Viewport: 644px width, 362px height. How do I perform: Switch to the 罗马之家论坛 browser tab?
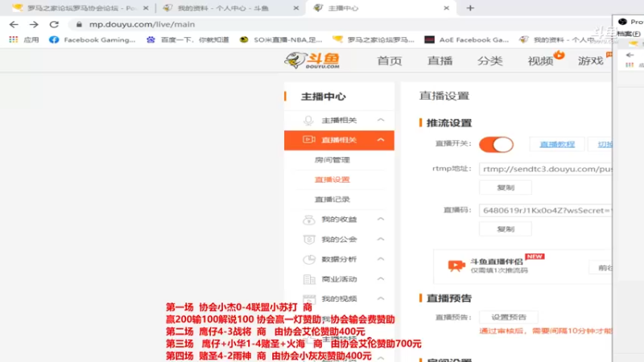coord(79,8)
